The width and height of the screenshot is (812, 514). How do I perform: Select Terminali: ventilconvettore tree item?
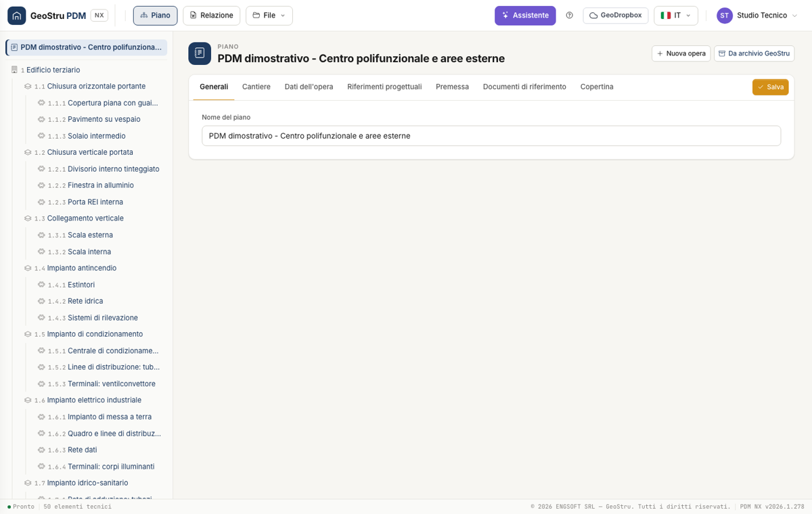pos(111,384)
